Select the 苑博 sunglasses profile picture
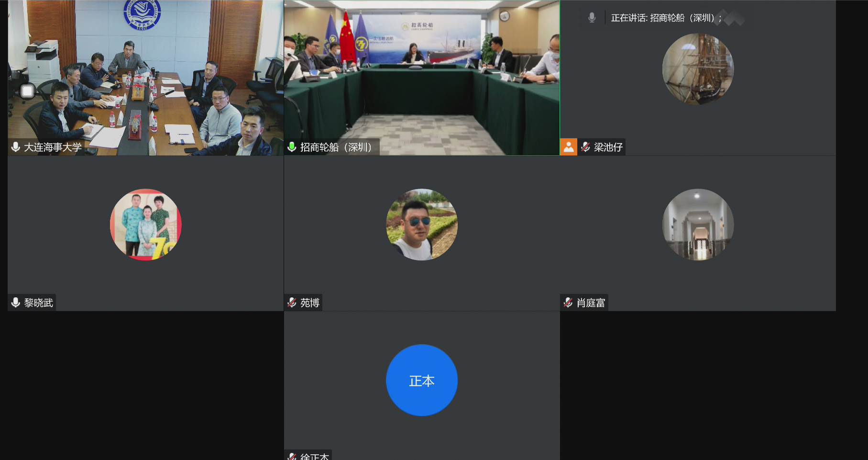This screenshot has height=460, width=868. click(421, 224)
